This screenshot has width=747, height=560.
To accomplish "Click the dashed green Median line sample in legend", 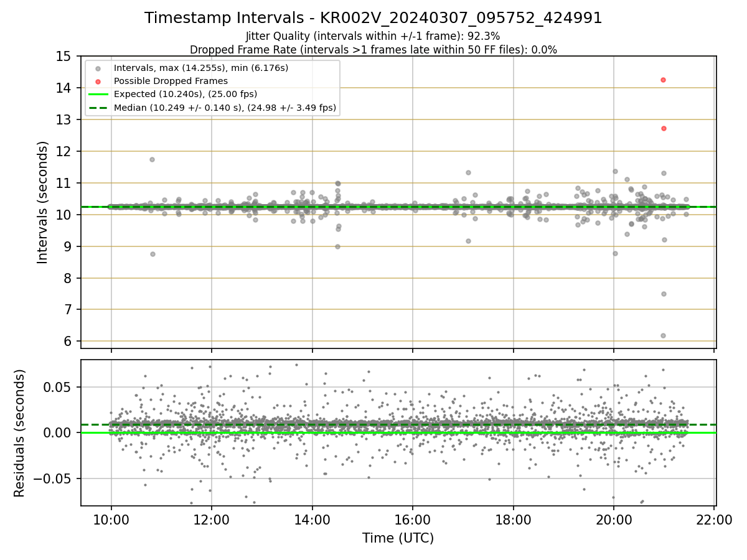I will [98, 108].
